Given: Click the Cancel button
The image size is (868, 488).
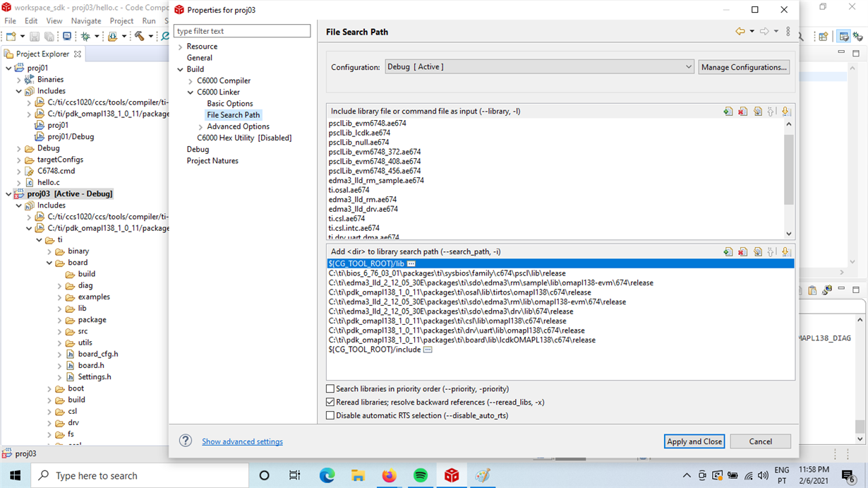Looking at the screenshot, I should [760, 441].
